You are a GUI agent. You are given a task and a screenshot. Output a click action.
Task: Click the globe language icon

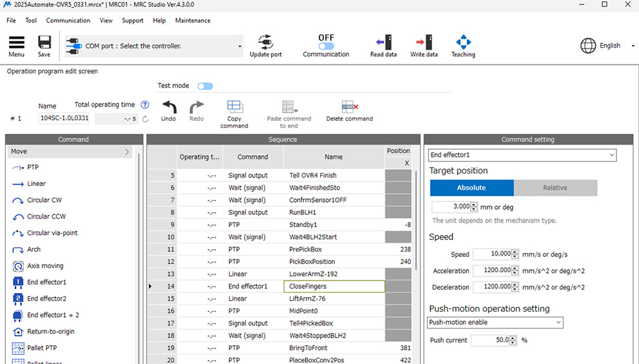[x=588, y=46]
